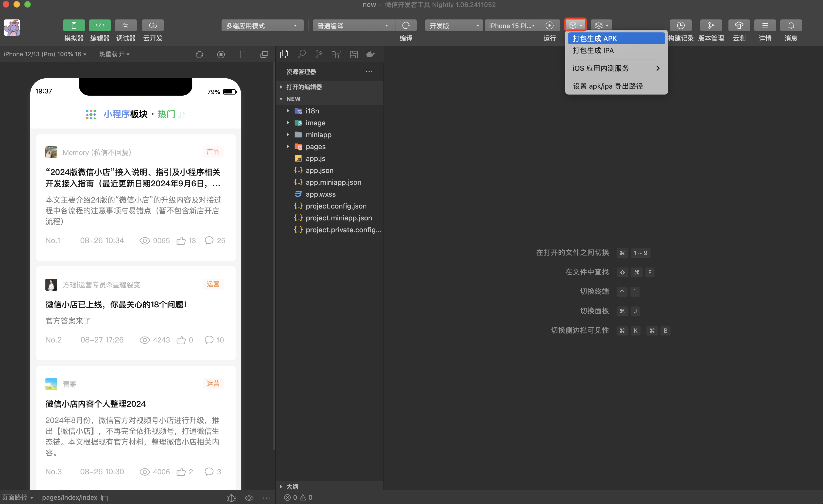823x504 pixels.
Task: Expand the i18n folder
Action: click(329, 111)
